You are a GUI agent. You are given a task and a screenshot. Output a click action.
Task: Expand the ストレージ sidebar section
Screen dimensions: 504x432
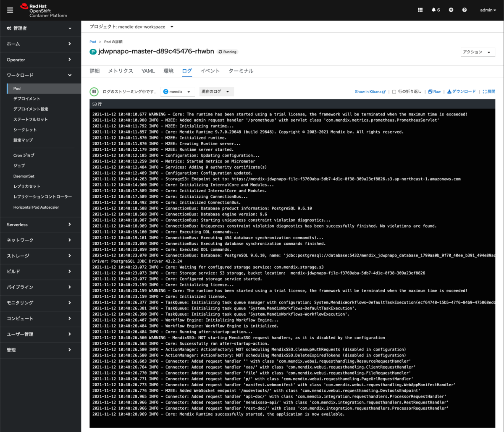pos(40,256)
